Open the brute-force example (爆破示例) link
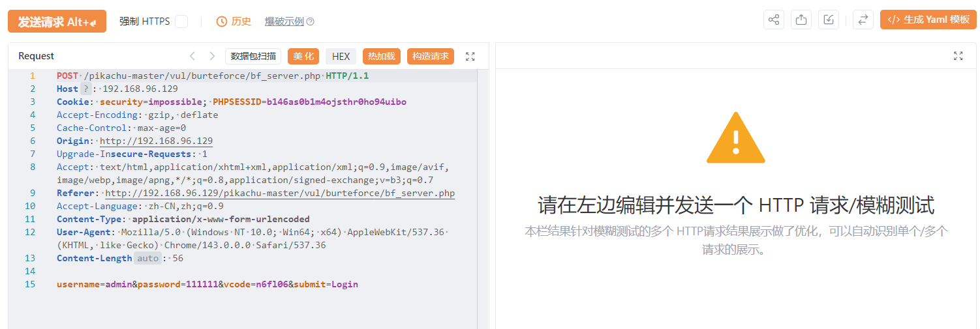 coord(284,21)
